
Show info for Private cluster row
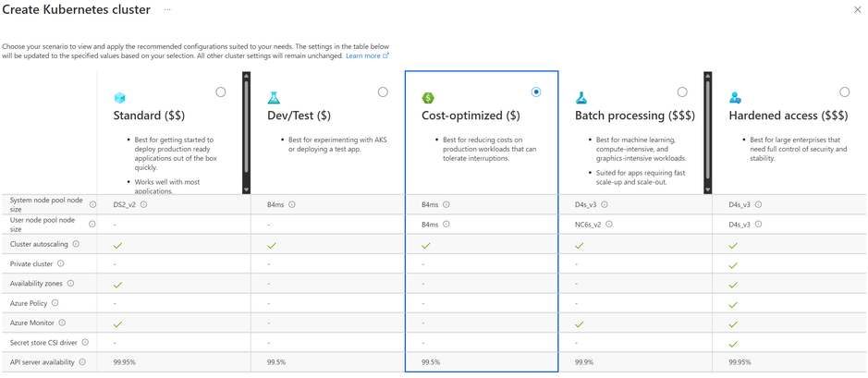click(x=61, y=263)
